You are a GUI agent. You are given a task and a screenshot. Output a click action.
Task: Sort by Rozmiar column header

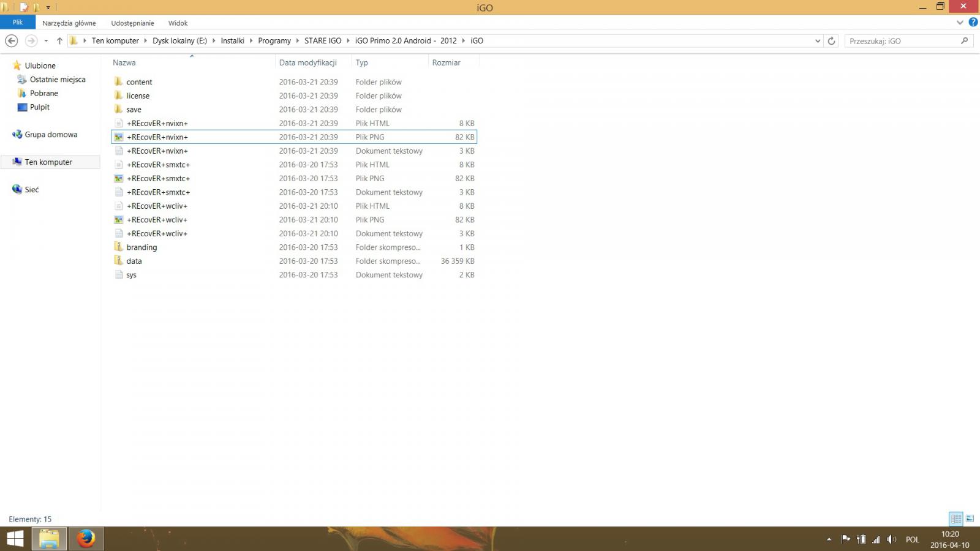[x=447, y=62]
